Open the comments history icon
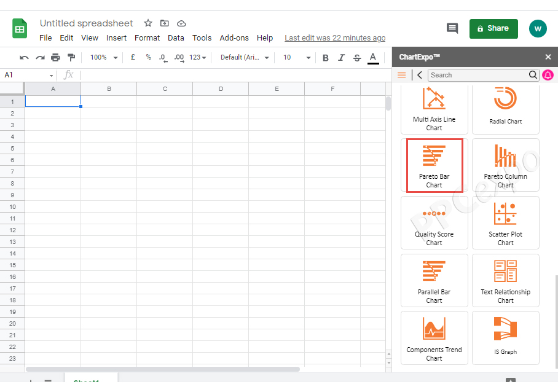558x392 pixels. [452, 28]
